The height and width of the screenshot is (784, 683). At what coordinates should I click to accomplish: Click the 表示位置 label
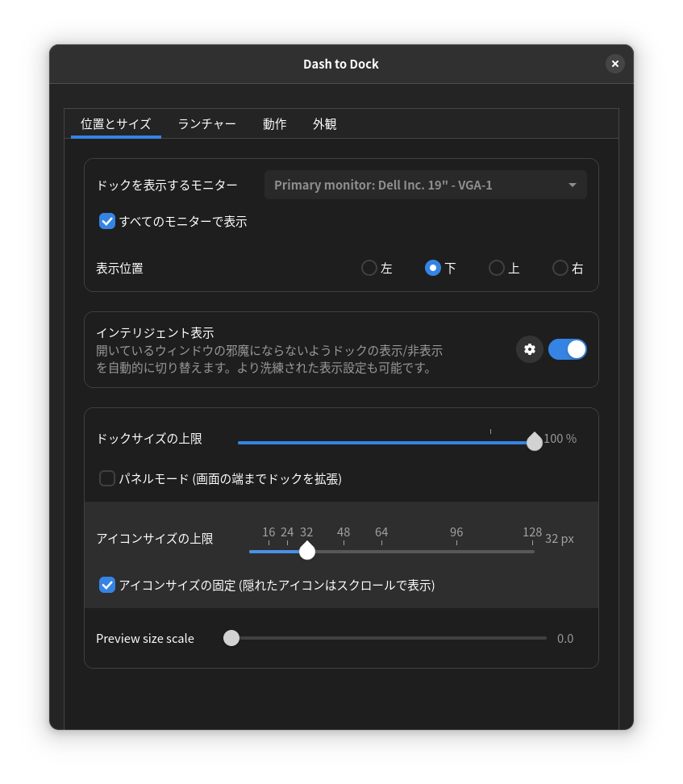(x=119, y=269)
